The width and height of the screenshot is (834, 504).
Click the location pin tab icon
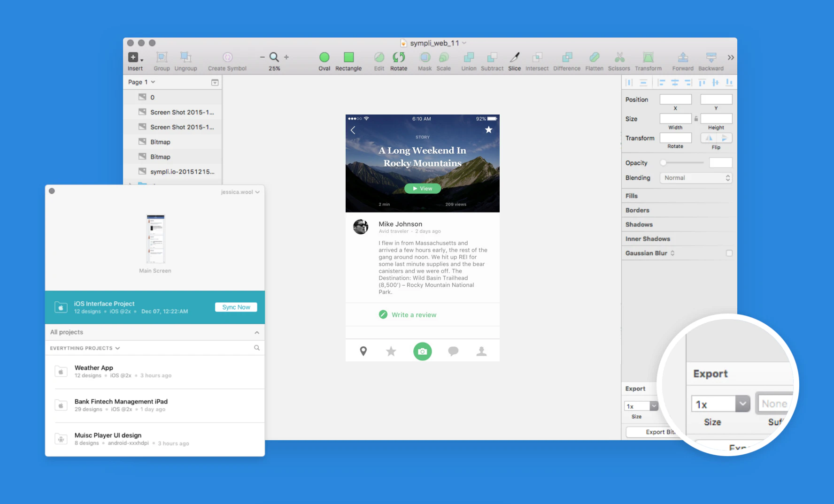[363, 351]
